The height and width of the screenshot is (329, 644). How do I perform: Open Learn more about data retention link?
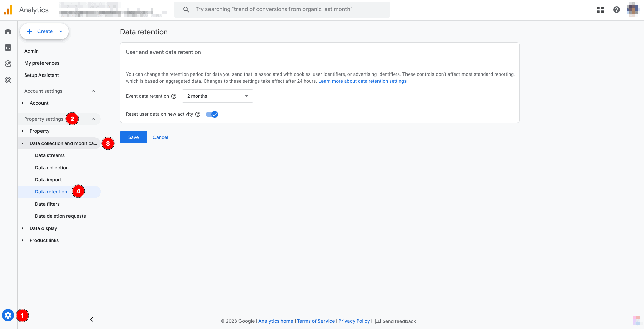362,81
